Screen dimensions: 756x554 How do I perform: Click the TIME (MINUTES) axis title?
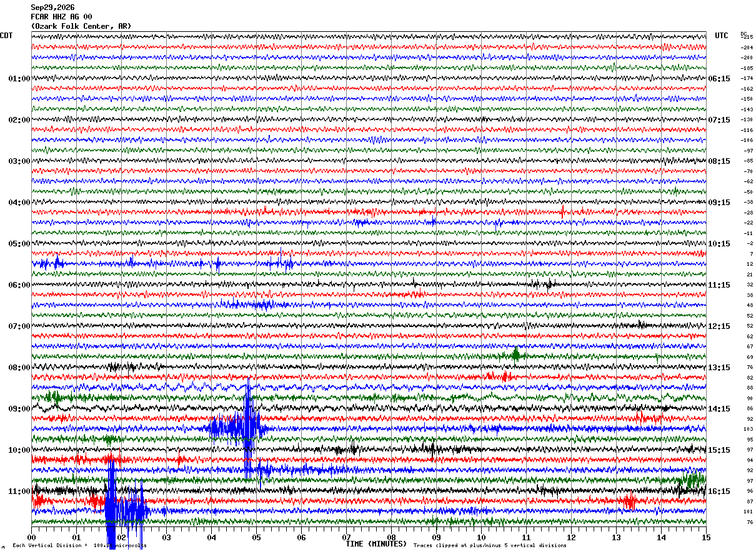[376, 544]
